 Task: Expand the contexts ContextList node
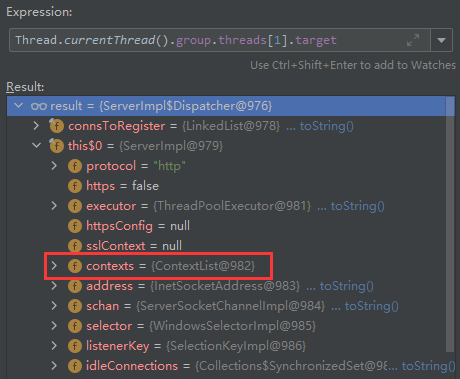click(x=54, y=266)
